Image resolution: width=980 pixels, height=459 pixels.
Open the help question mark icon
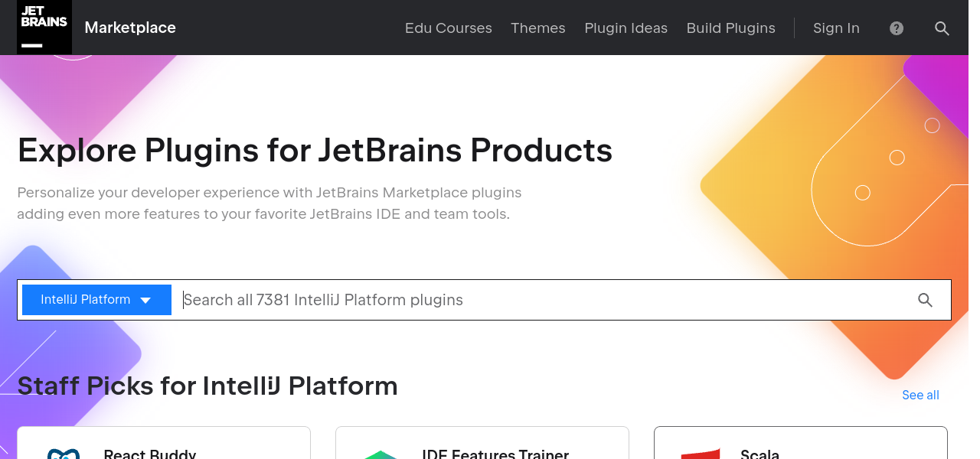point(897,28)
